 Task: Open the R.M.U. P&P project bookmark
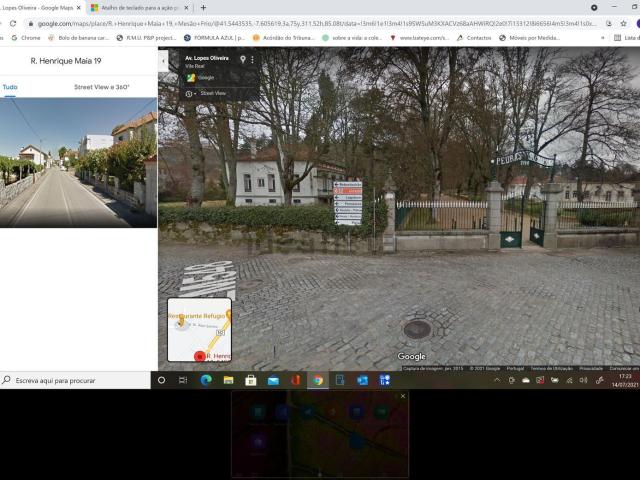(x=146, y=38)
